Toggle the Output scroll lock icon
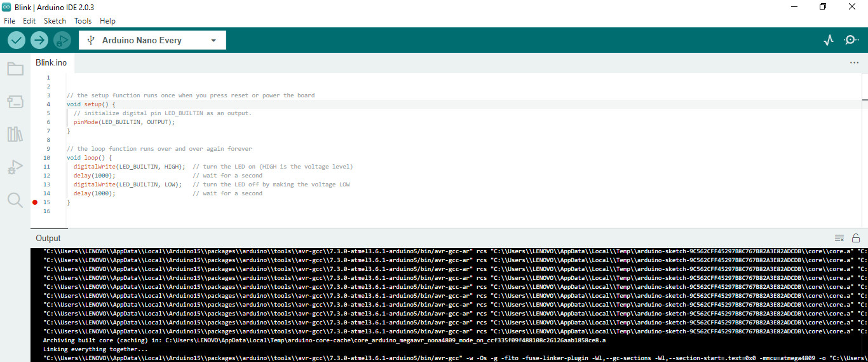 pyautogui.click(x=856, y=238)
